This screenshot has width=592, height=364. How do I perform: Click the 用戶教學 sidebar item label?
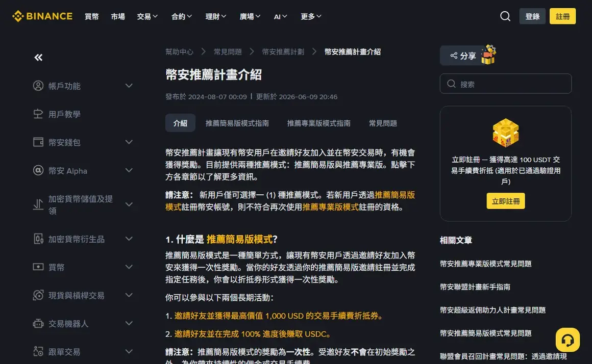point(65,114)
